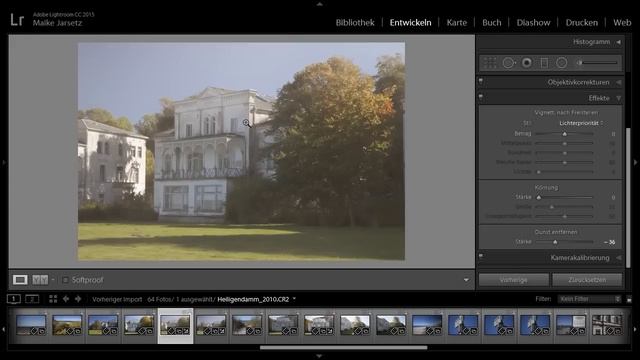Open the Drucken module
Viewport: 640px width, 360px height.
pyautogui.click(x=582, y=23)
